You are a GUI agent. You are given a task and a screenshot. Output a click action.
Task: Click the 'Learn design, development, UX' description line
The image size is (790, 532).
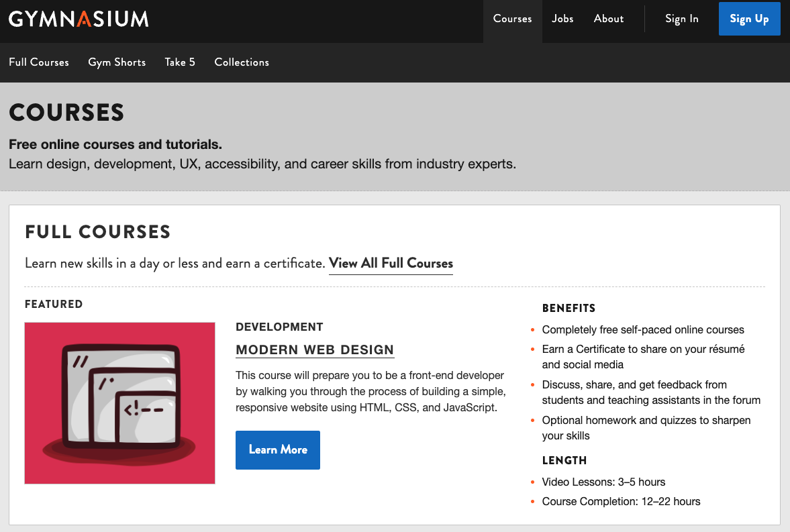(x=262, y=164)
